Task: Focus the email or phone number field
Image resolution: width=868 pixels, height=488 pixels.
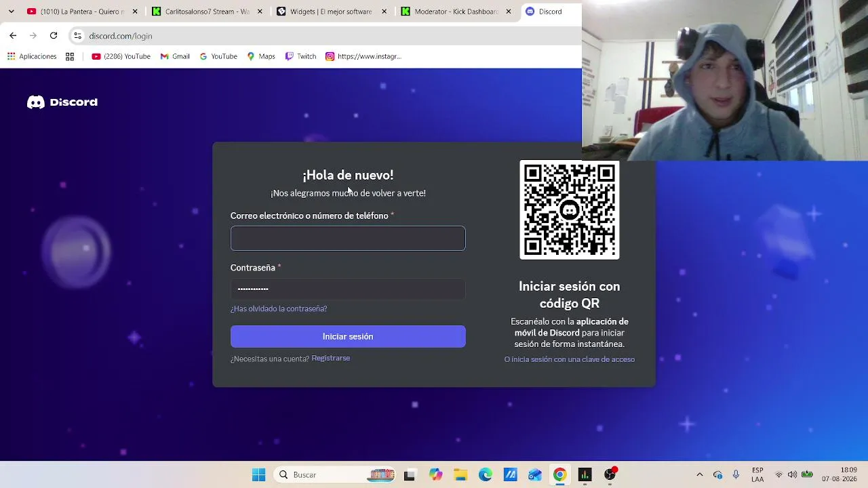Action: (348, 239)
